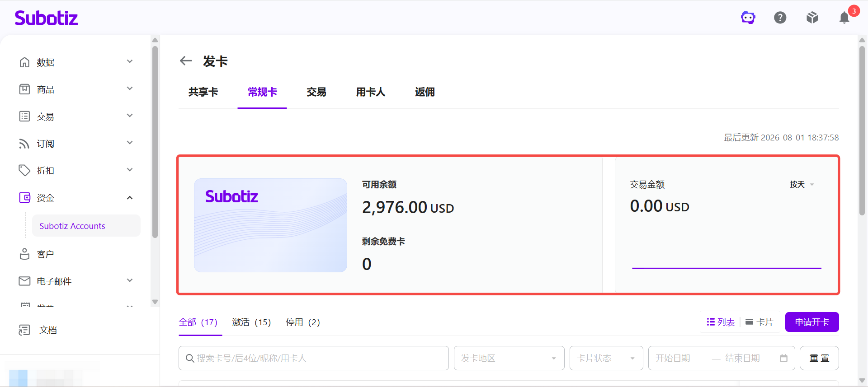Open the 卡片状态 dropdown
This screenshot has width=868, height=387.
click(x=606, y=358)
